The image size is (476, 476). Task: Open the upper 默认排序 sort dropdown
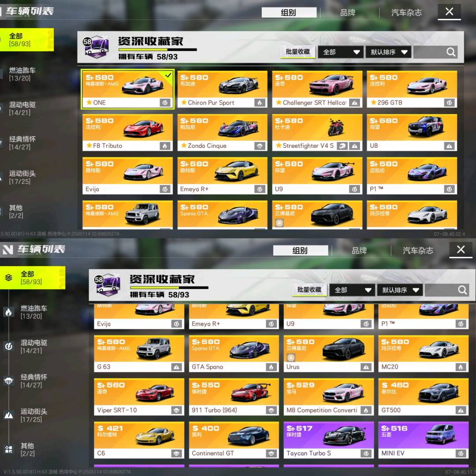pos(389,52)
